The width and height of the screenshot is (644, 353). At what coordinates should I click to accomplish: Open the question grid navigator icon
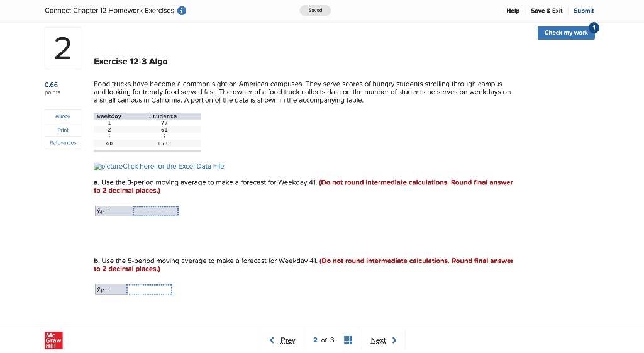348,340
